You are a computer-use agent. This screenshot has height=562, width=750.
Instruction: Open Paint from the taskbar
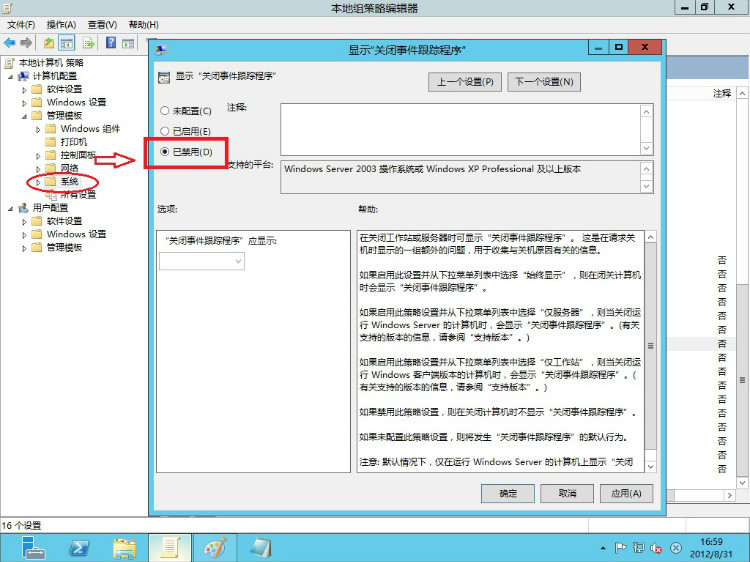[x=215, y=547]
